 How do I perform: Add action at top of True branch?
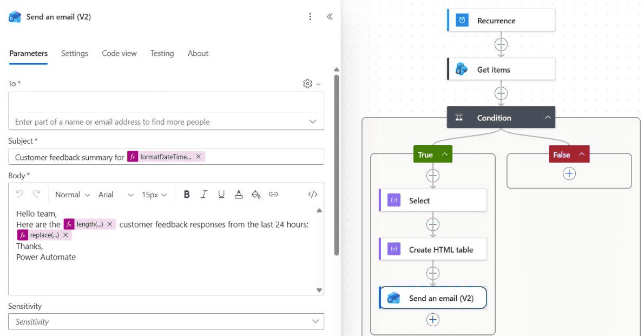[x=432, y=176]
